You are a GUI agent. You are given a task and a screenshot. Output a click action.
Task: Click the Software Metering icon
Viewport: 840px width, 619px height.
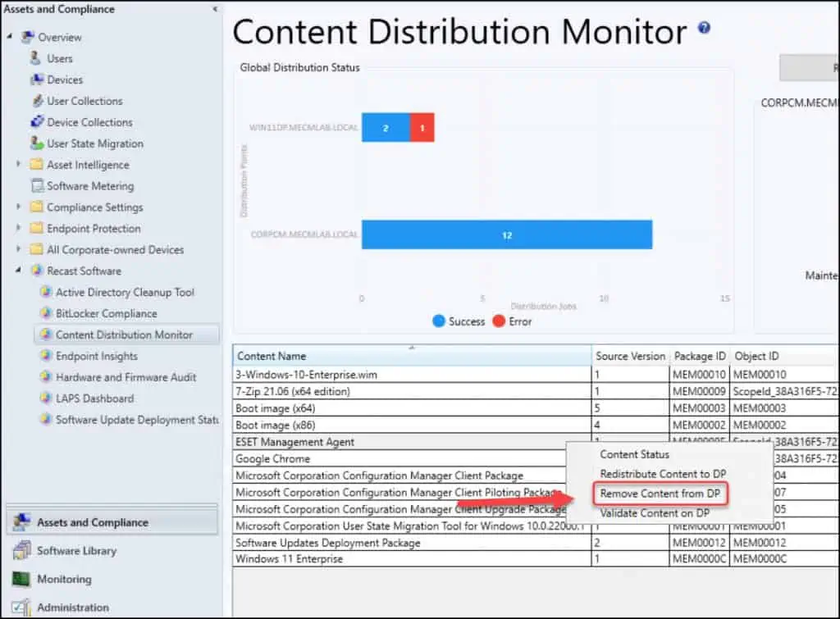pyautogui.click(x=38, y=186)
